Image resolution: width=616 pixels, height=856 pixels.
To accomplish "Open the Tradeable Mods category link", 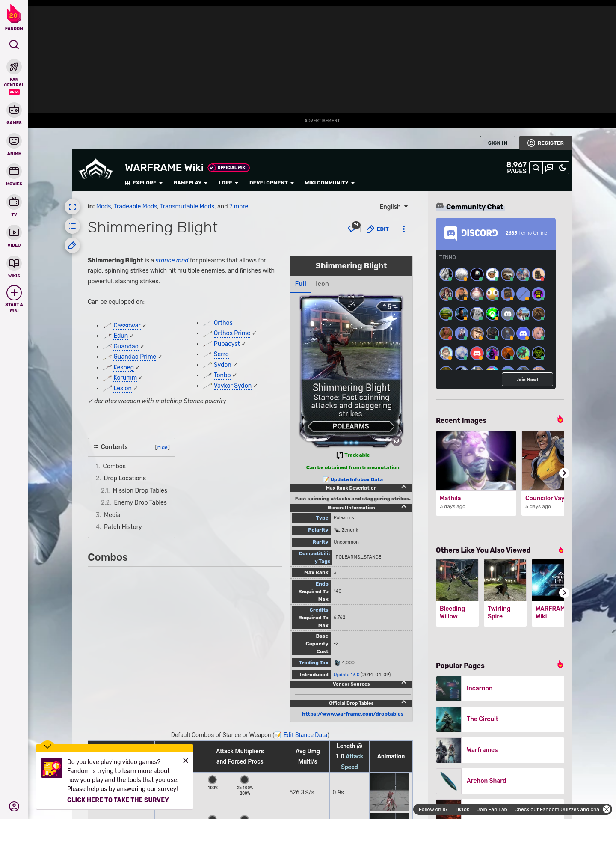I will point(136,206).
